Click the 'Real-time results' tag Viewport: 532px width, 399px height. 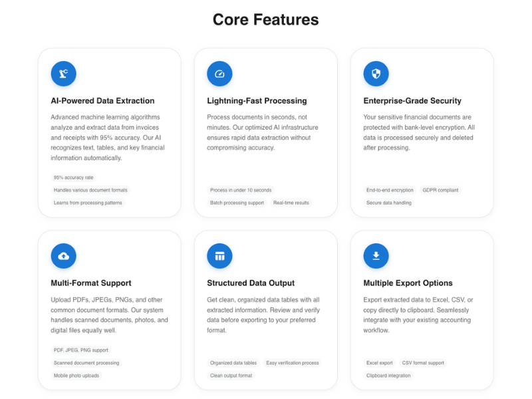coord(291,203)
